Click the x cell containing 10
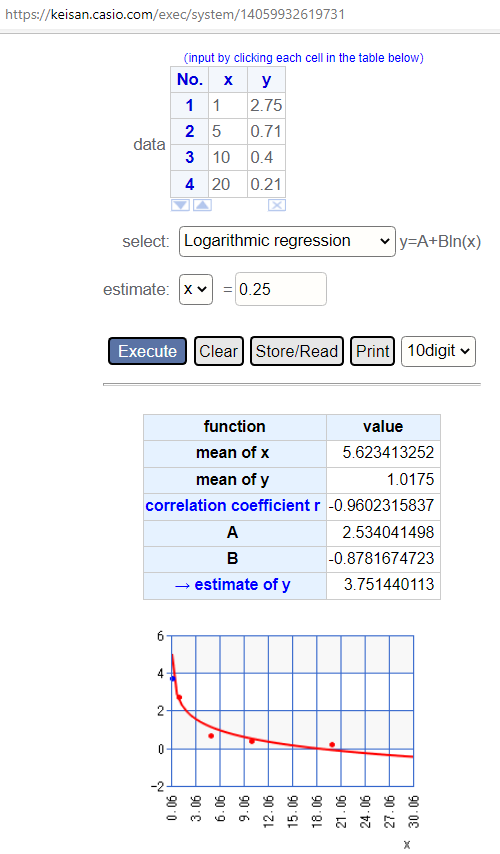The image size is (500, 854). coord(228,157)
